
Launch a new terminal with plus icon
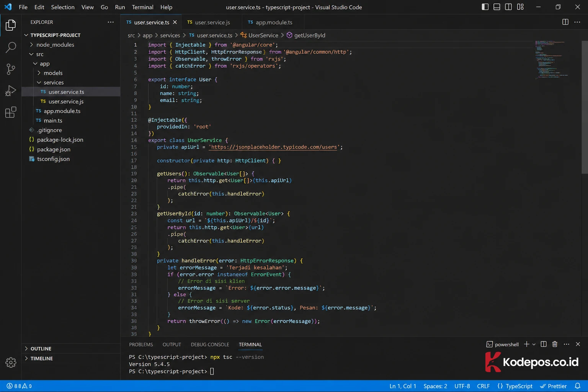pos(527,344)
